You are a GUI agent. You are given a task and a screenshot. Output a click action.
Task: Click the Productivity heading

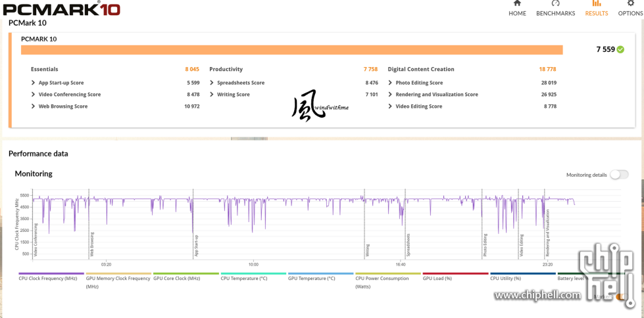click(226, 70)
